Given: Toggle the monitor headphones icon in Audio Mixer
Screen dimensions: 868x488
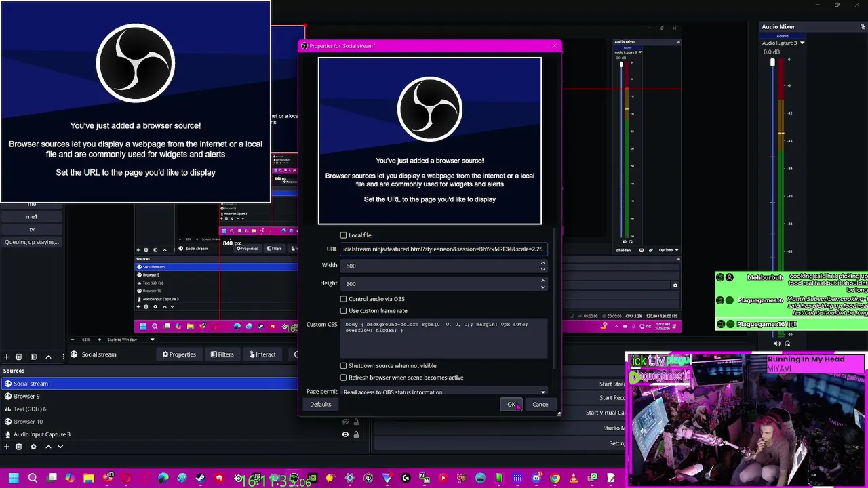Looking at the screenshot, I should (x=787, y=344).
